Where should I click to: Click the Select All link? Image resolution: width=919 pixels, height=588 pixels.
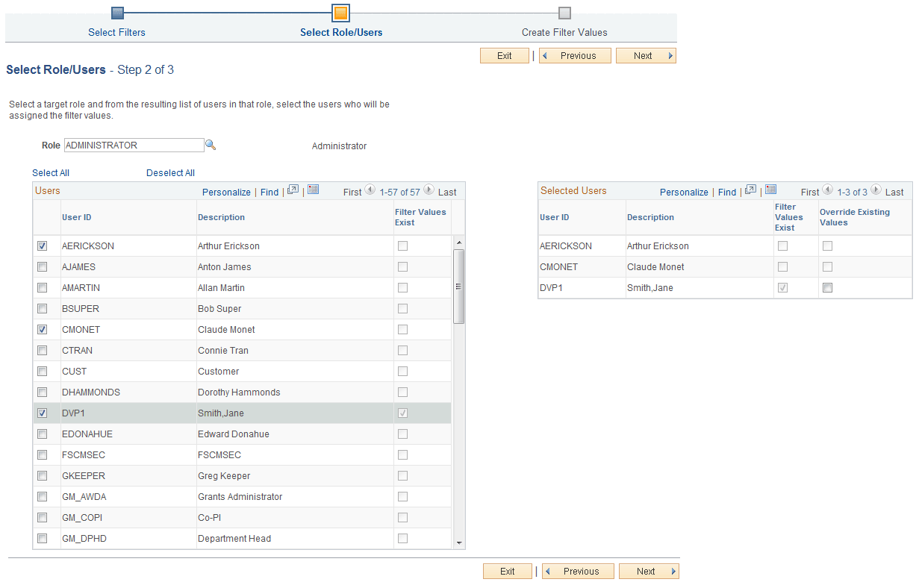point(50,172)
